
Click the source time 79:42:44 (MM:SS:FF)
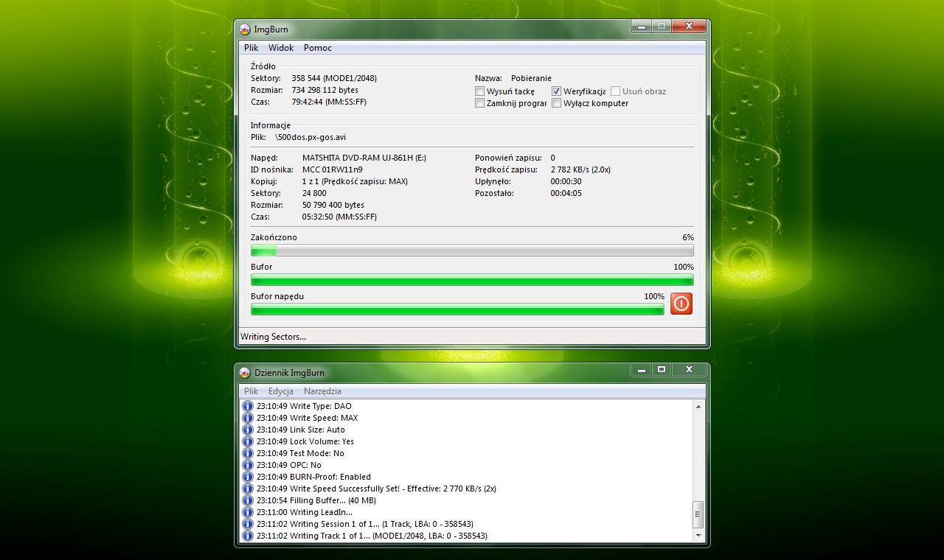329,102
